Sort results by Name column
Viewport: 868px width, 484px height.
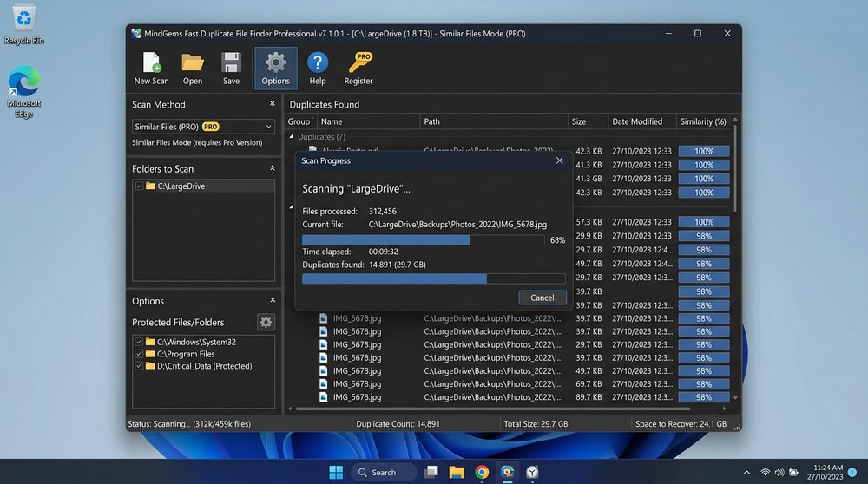367,121
